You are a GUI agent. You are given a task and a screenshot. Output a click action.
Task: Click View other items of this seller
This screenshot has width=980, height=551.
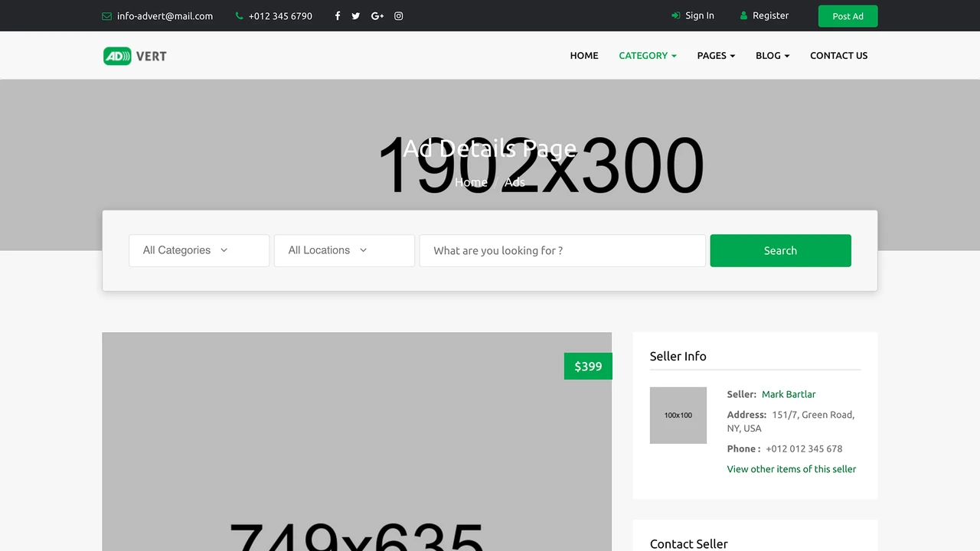[792, 469]
